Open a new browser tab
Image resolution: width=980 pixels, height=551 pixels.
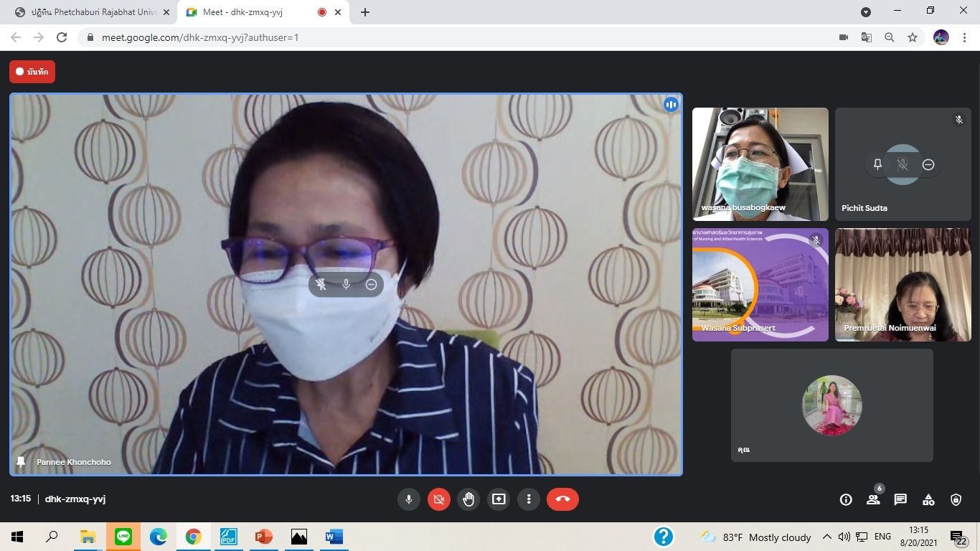[x=365, y=12]
